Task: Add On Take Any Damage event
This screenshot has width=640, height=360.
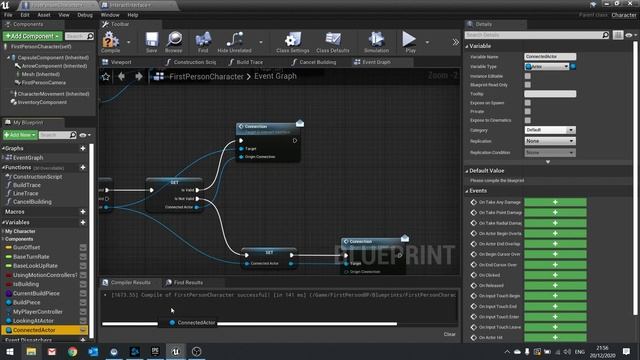Action: point(555,202)
